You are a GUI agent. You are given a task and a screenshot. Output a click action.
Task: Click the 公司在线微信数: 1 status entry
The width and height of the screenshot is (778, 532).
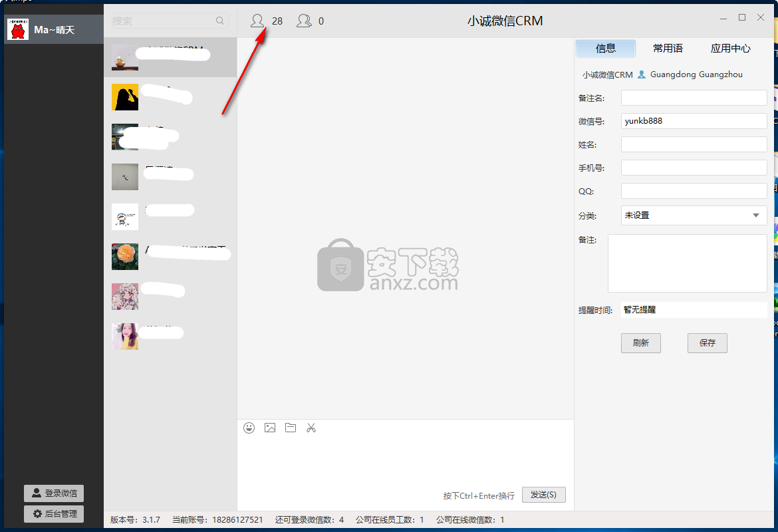point(470,520)
